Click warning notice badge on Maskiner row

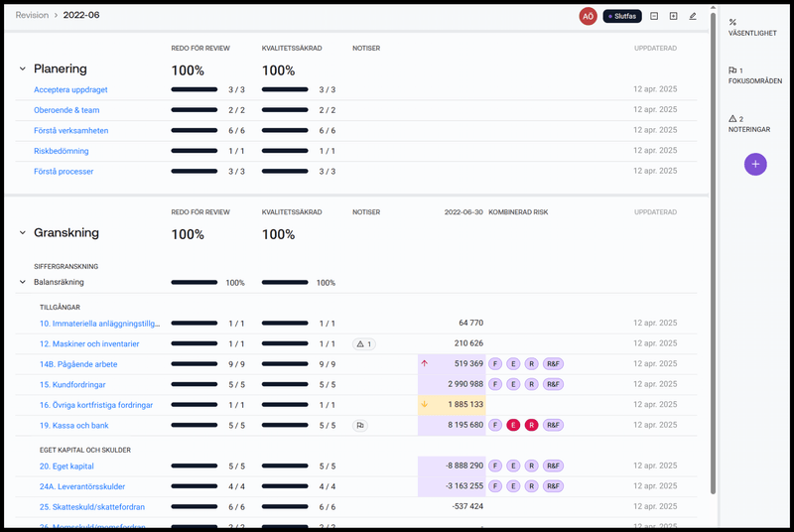[x=364, y=344]
